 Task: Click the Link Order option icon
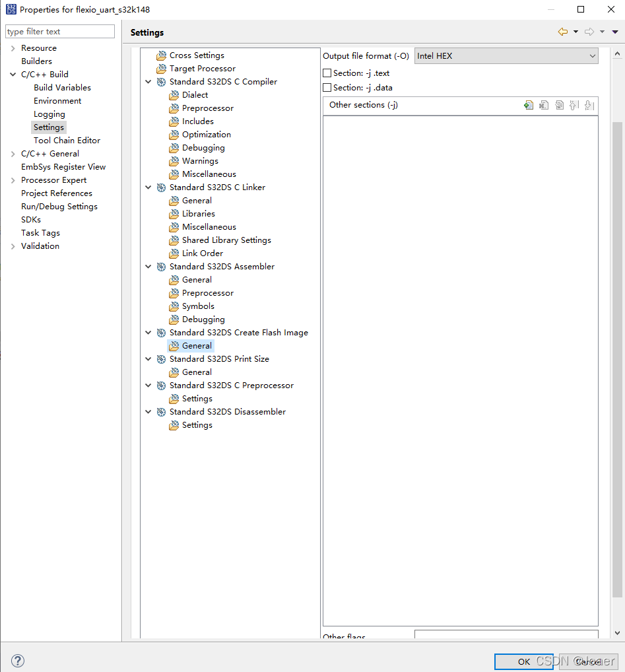(174, 253)
